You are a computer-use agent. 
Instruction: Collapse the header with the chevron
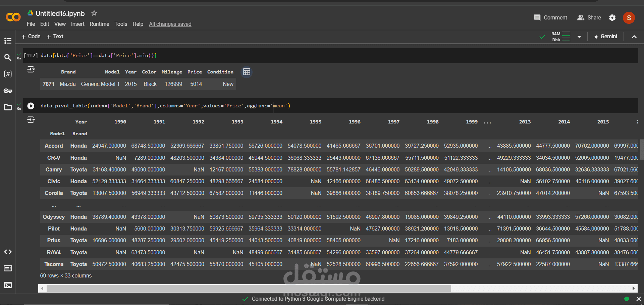coord(634,37)
